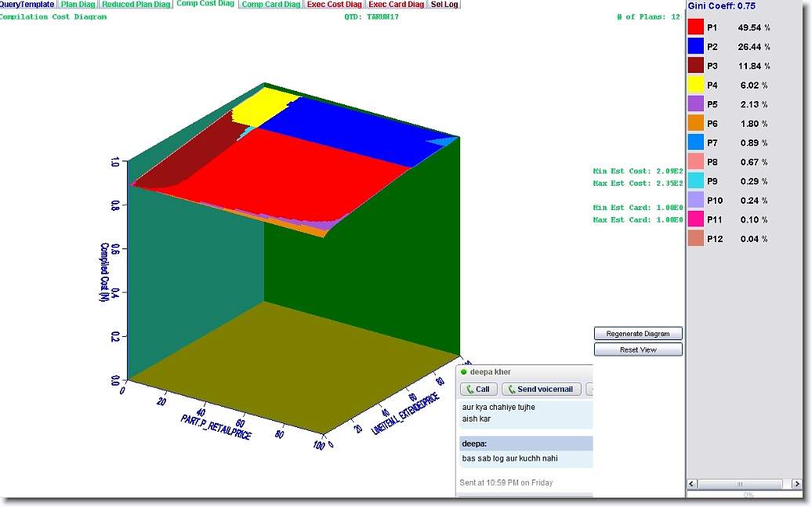Open the Sel Log tab
The image size is (812, 507).
[x=444, y=5]
